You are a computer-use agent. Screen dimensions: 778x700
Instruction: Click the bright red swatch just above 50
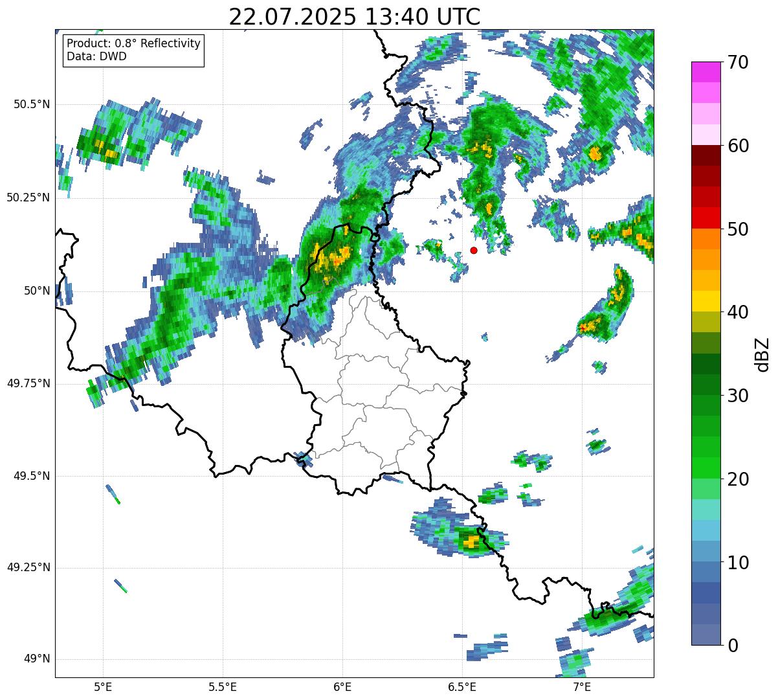(706, 218)
